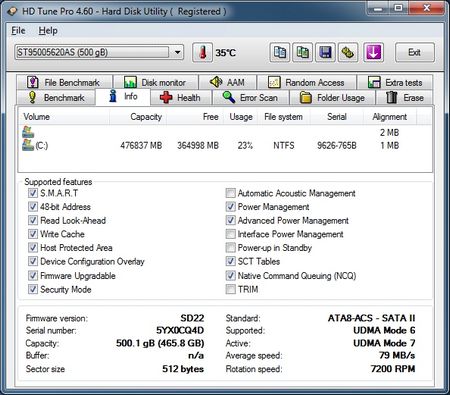Screen dimensions: 450x395
Task: Check the Power-up in Standby checkbox
Action: tap(230, 248)
